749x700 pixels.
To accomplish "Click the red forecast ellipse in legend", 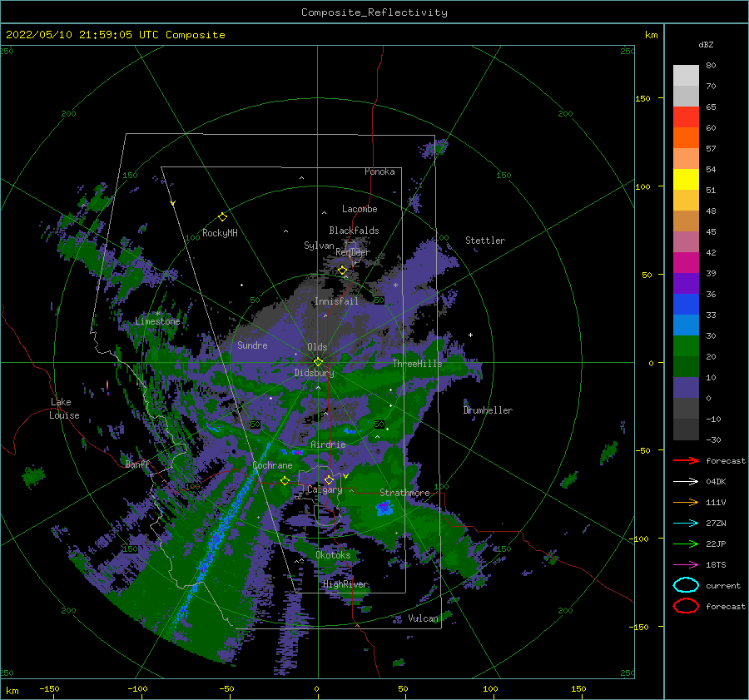I will [686, 606].
